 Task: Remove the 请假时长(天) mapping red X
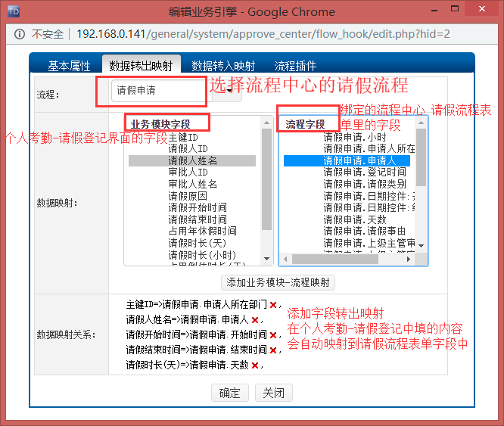point(255,365)
